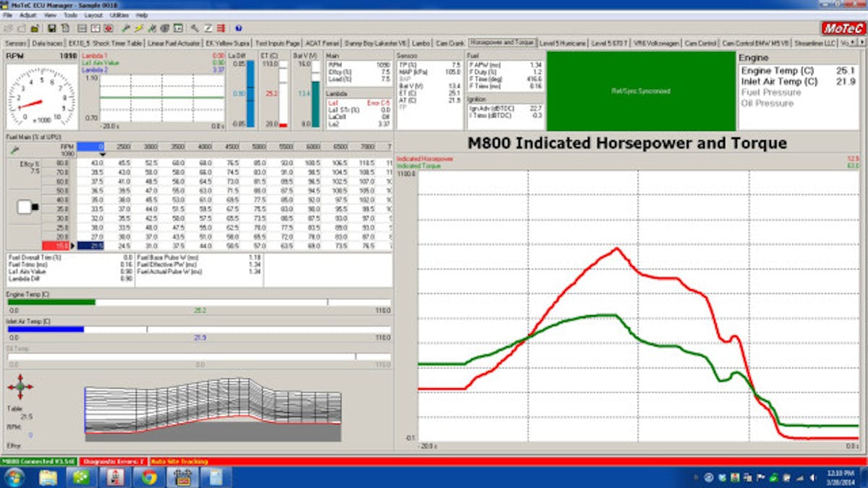Click the 3D graph rotation arrows icon
This screenshot has height=488, width=868.
(x=20, y=387)
